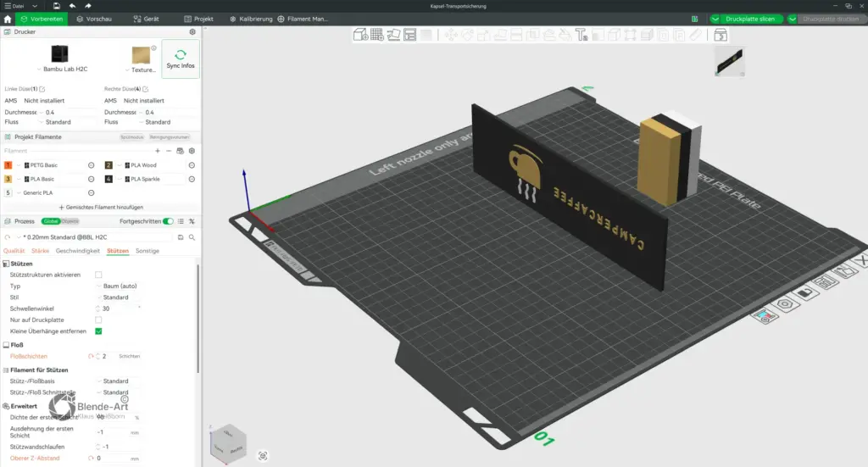Click the Auto orient objects icon
Image resolution: width=868 pixels, height=467 pixels.
coord(393,35)
